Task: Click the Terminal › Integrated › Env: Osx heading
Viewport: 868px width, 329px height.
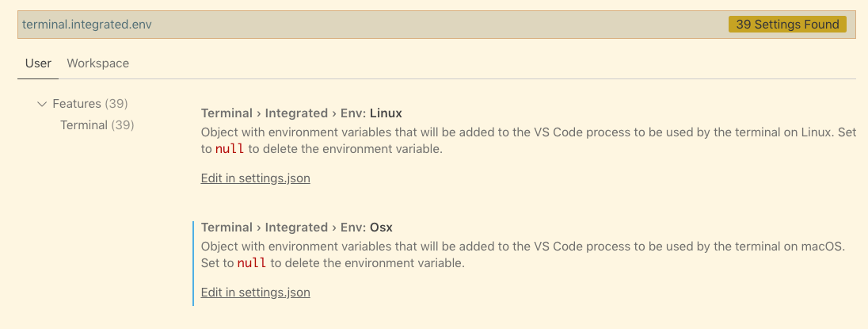Action: 297,227
